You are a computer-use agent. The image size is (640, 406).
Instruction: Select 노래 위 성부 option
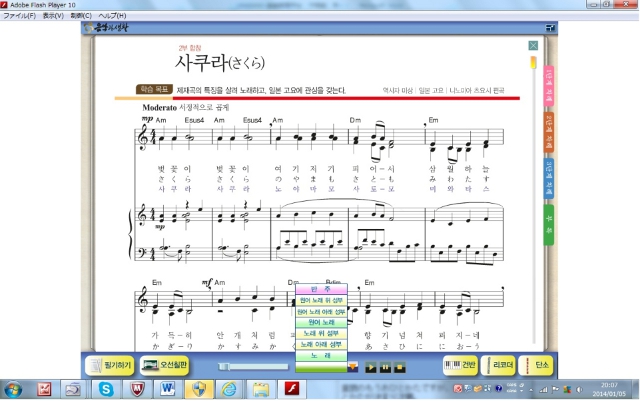point(321,333)
